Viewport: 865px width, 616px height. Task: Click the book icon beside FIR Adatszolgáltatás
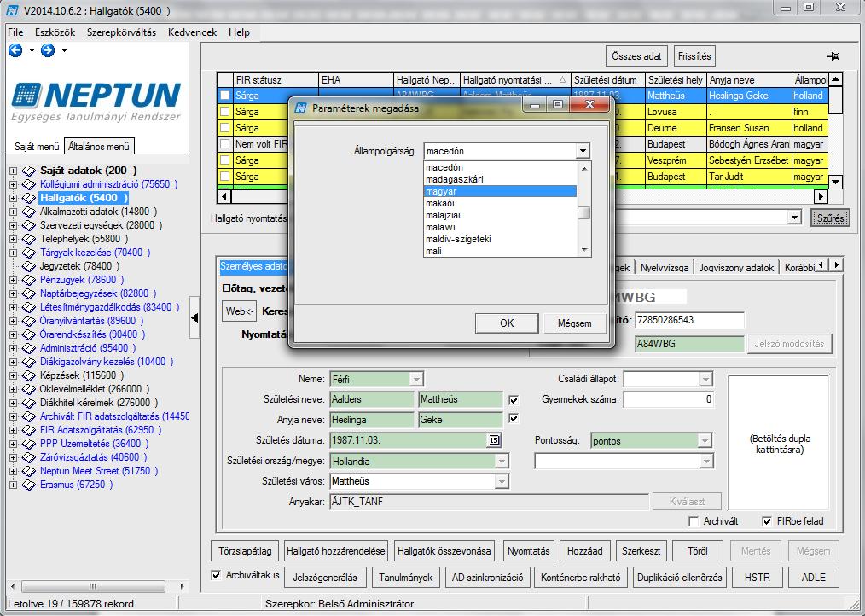(x=29, y=430)
